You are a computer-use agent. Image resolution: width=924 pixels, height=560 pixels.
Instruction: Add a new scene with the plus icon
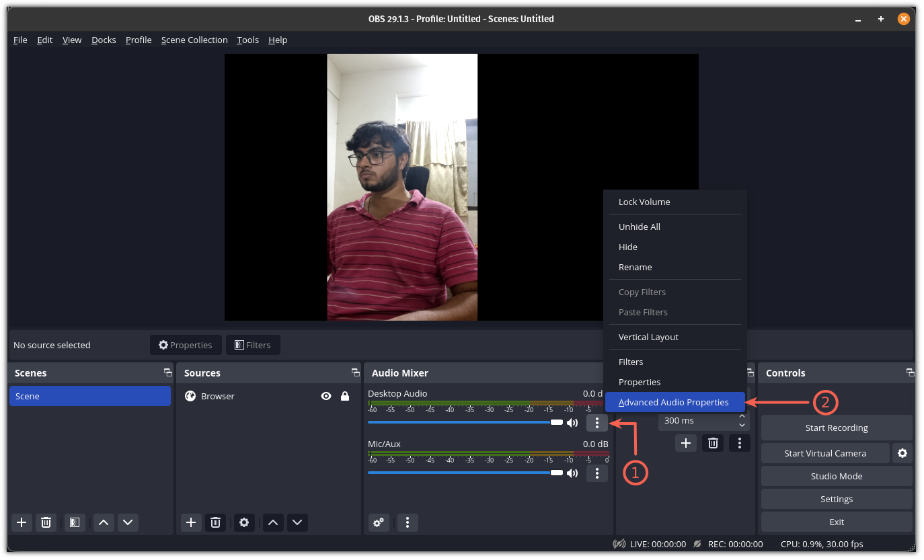[21, 522]
